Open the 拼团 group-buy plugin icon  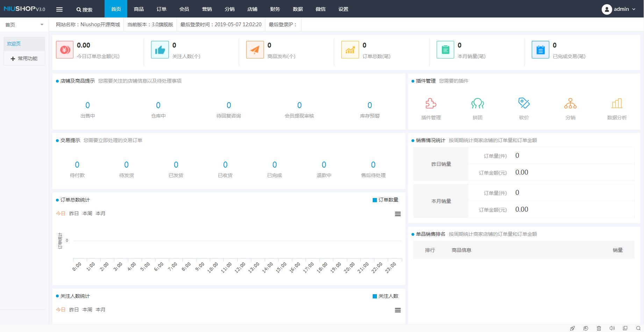[x=477, y=104]
